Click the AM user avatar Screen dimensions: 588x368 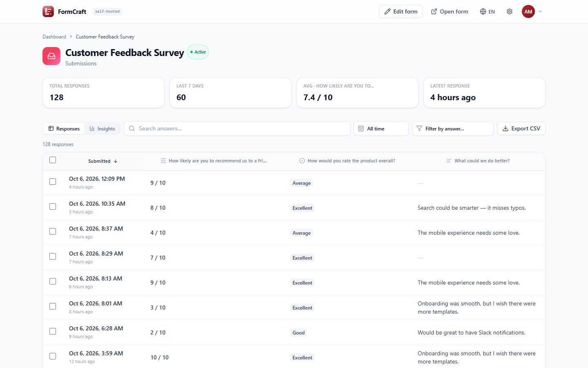[528, 11]
